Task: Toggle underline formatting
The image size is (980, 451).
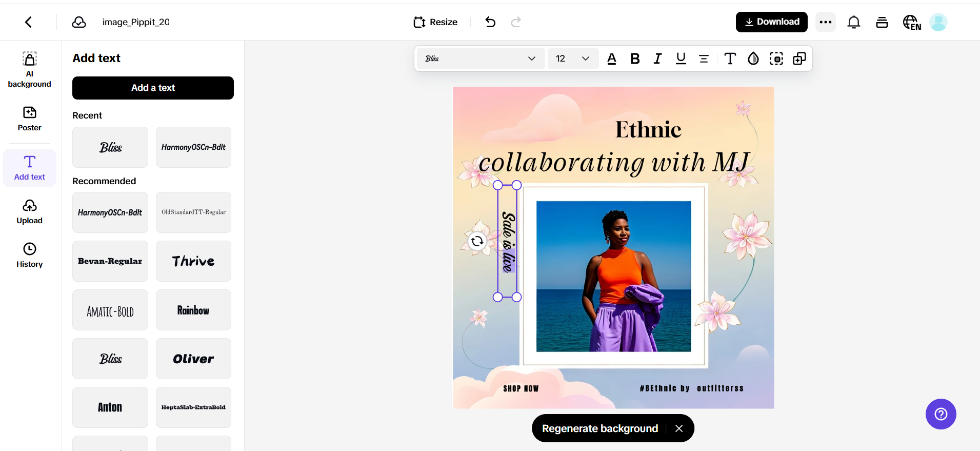Action: point(681,59)
